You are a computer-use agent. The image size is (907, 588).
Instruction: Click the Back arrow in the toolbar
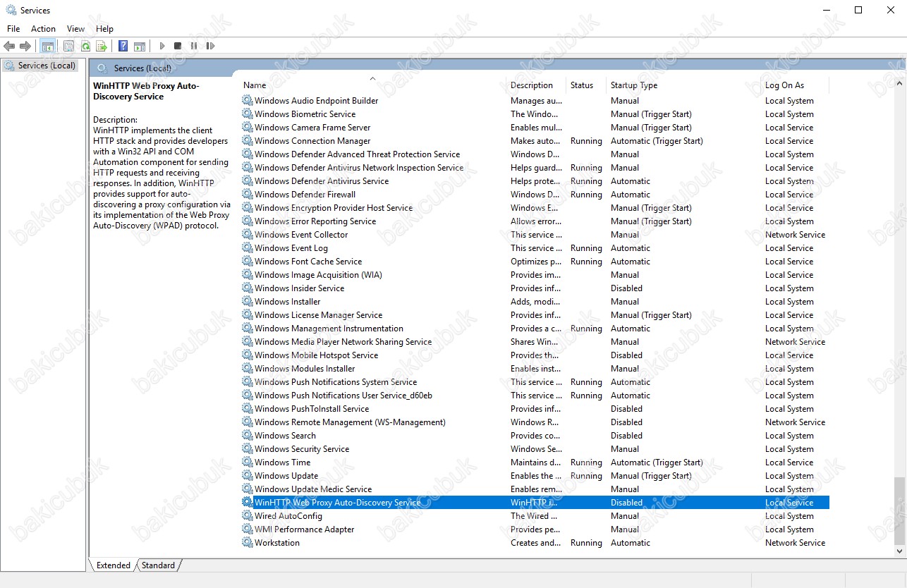tap(9, 46)
